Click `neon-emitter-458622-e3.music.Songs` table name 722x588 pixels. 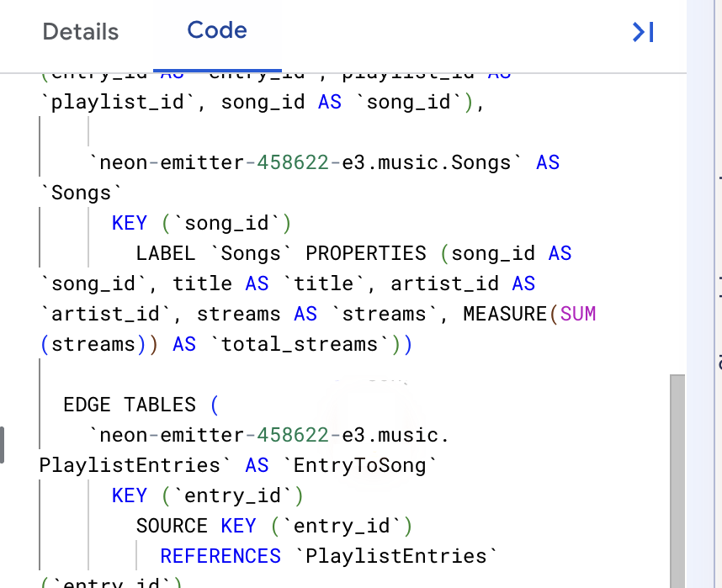(x=305, y=162)
